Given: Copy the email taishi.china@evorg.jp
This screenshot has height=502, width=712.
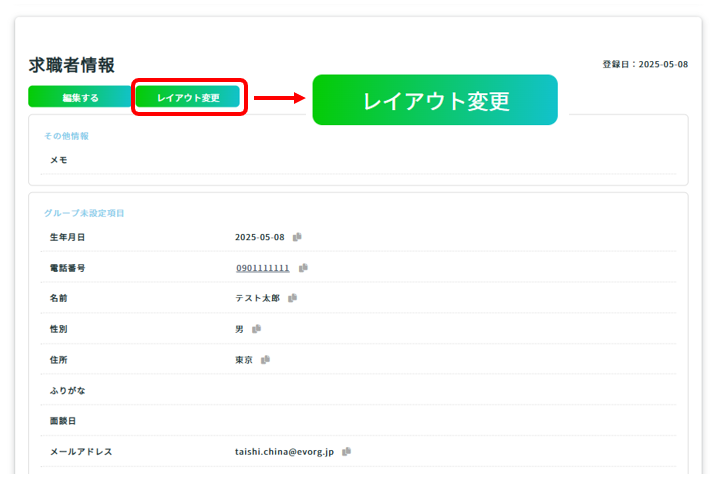Looking at the screenshot, I should click(346, 451).
